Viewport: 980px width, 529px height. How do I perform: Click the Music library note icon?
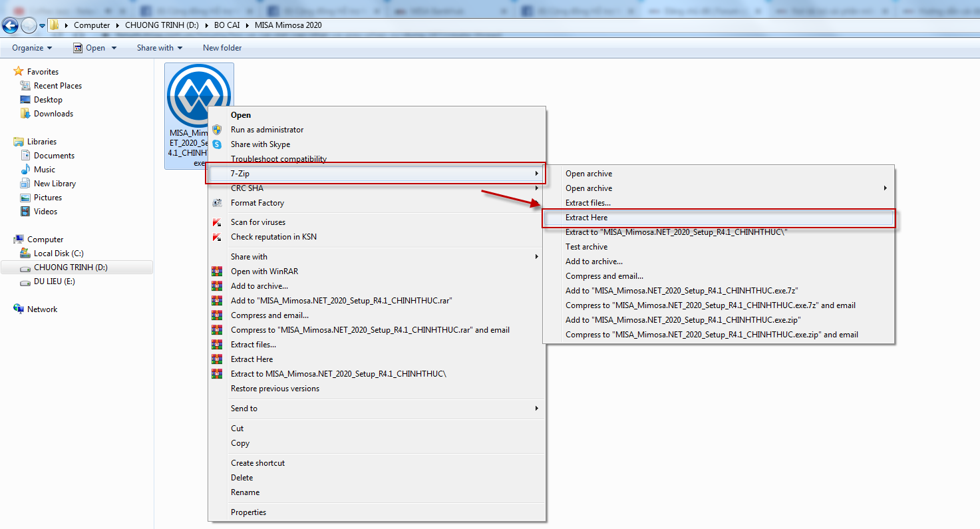pos(25,170)
